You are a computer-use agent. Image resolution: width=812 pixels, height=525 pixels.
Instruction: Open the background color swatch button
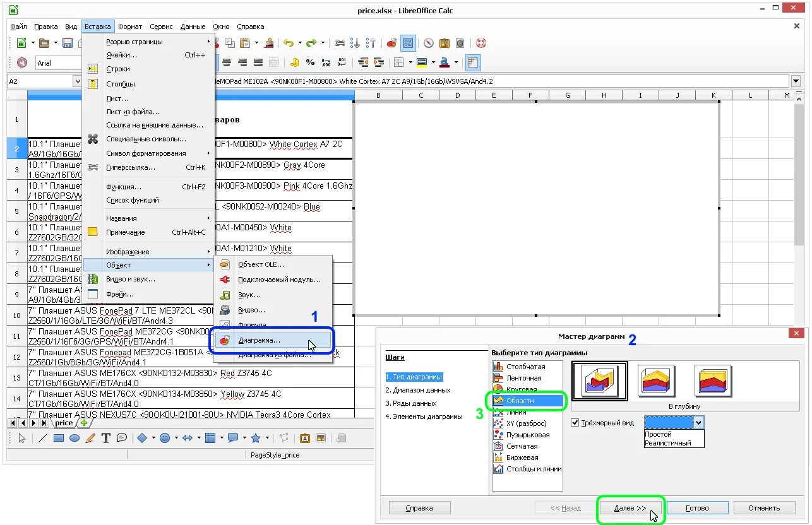point(422,62)
